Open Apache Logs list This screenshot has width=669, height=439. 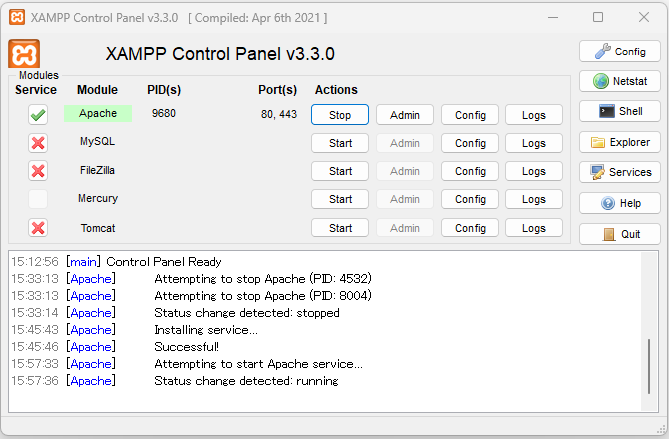534,115
